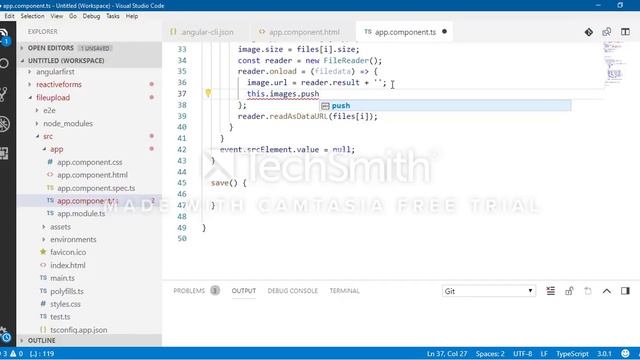Image resolution: width=640 pixels, height=360 pixels.
Task: Open the Debug view in activity bar
Action: (4, 124)
